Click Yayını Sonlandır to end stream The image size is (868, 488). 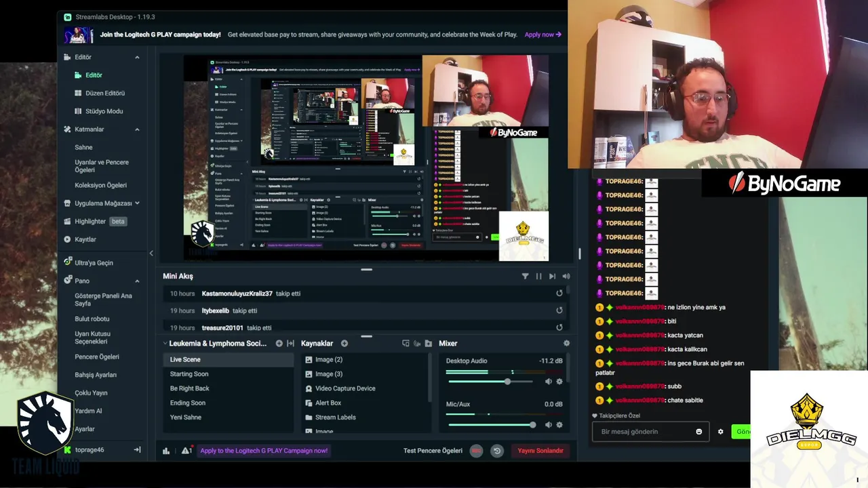coord(540,451)
